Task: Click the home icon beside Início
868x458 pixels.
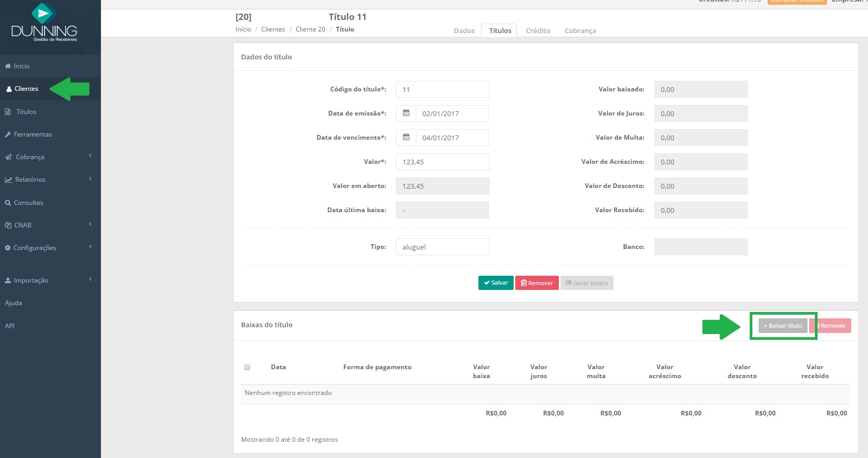Action: [8, 66]
